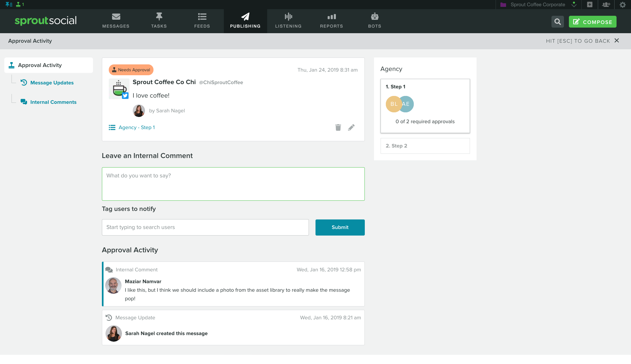Open the Bots section

375,21
